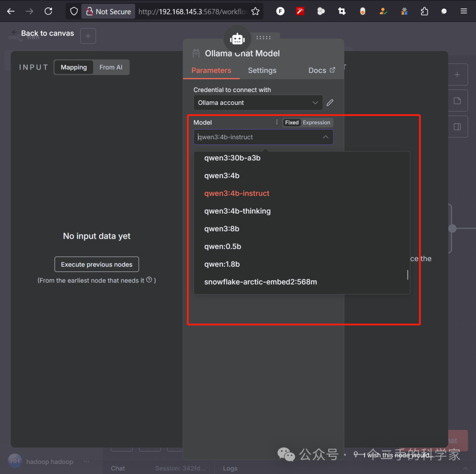The height and width of the screenshot is (474, 476).
Task: Open the orange dot extension icon
Action: click(x=362, y=11)
